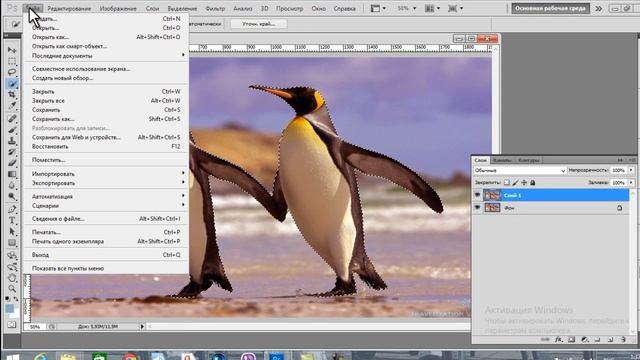Select the Eyedropper tool
Screen dimensions: 640x360
pos(12,106)
